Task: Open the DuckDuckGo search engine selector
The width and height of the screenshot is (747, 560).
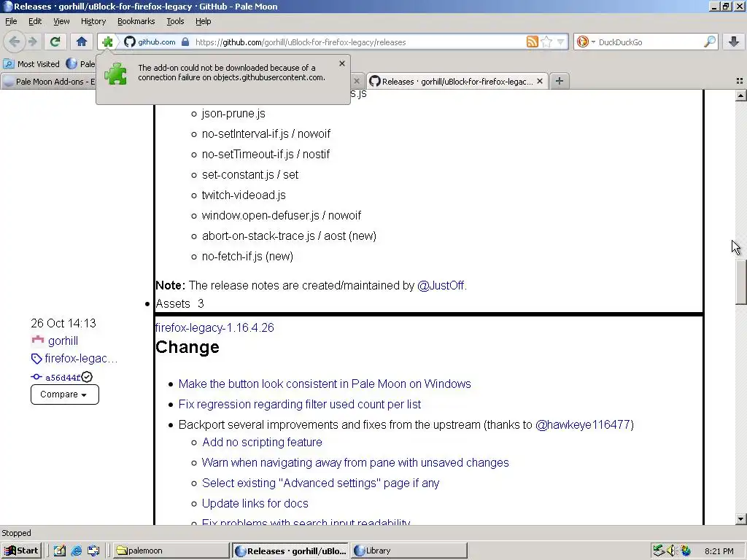Action: point(586,42)
